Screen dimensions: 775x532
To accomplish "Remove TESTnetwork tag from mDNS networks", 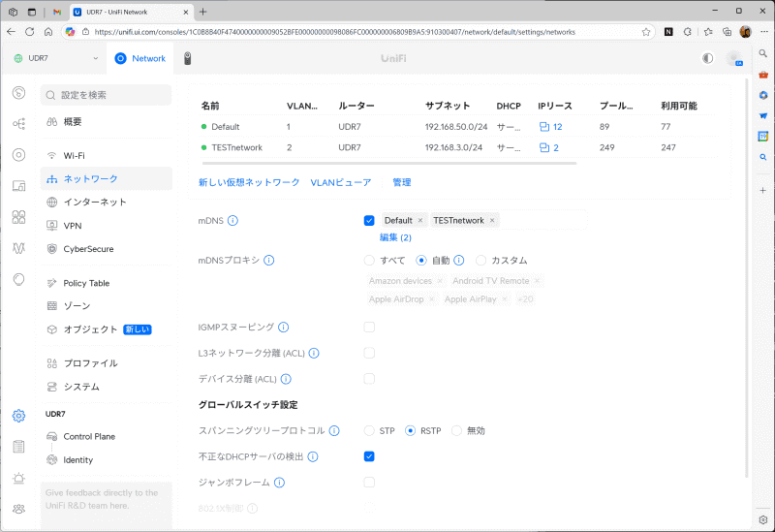I will point(492,221).
